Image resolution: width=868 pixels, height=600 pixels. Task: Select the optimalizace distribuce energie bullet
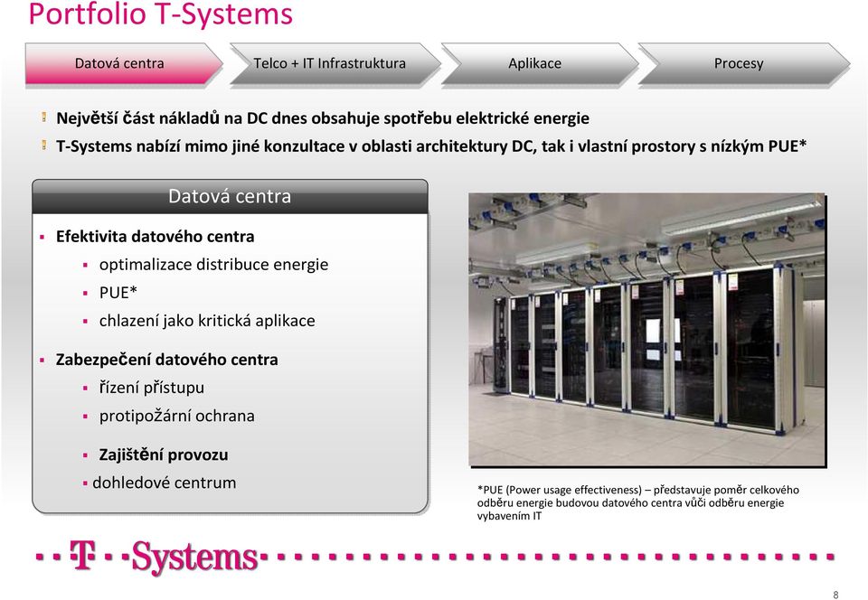point(213,265)
